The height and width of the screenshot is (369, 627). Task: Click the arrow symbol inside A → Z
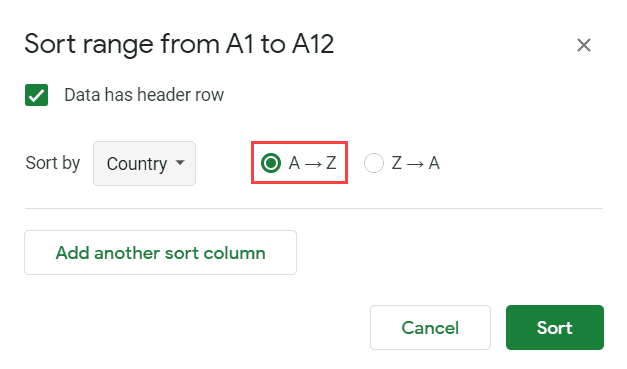(x=313, y=164)
